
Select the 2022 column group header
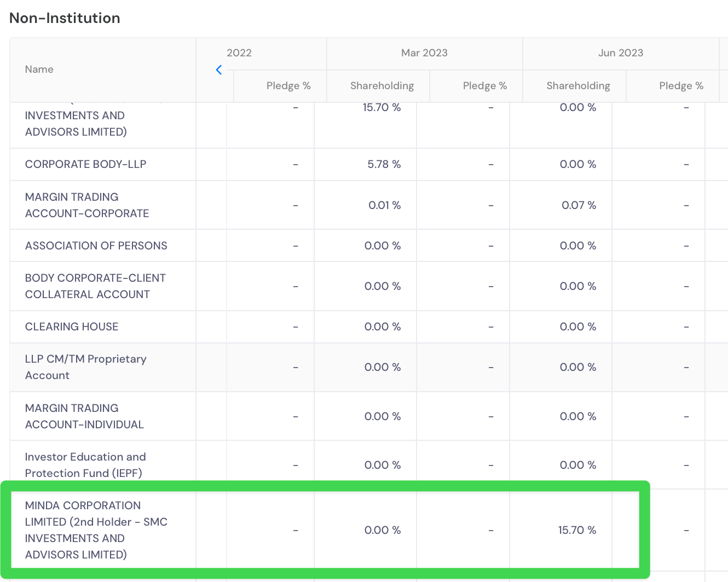(239, 53)
